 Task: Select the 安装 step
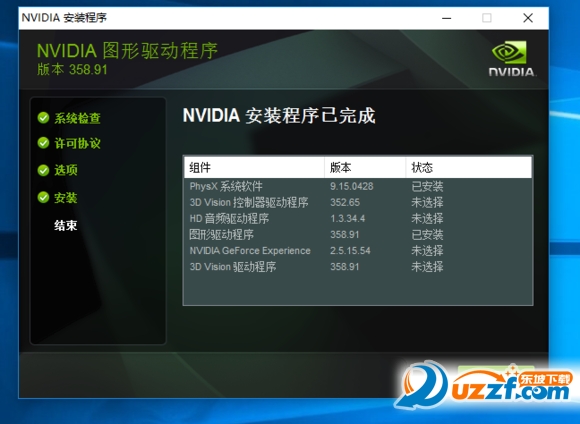click(x=66, y=198)
